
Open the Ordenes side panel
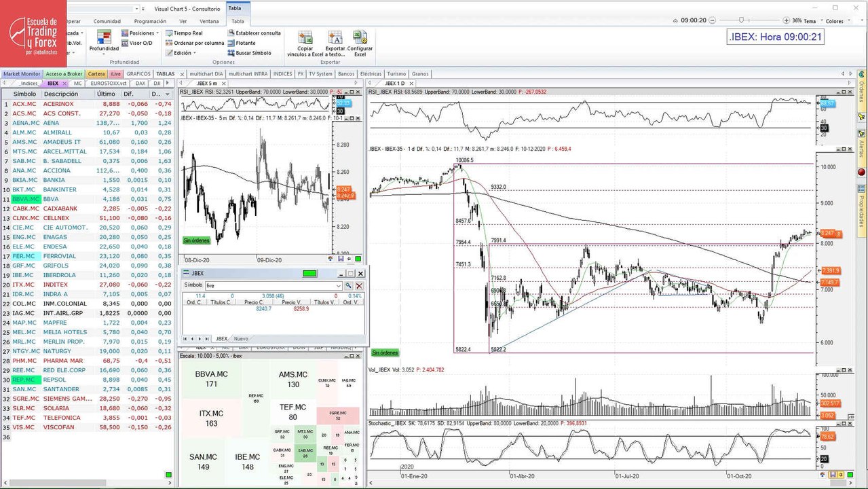(x=862, y=90)
